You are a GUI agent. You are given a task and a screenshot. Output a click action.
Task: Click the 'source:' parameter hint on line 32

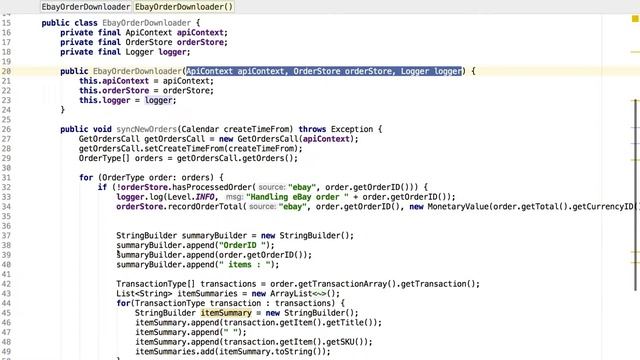272,187
